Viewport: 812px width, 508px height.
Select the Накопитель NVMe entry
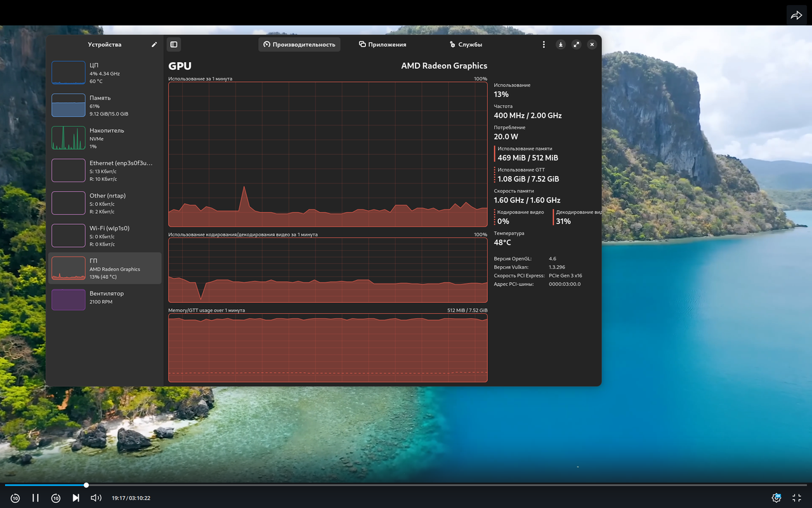tap(105, 138)
